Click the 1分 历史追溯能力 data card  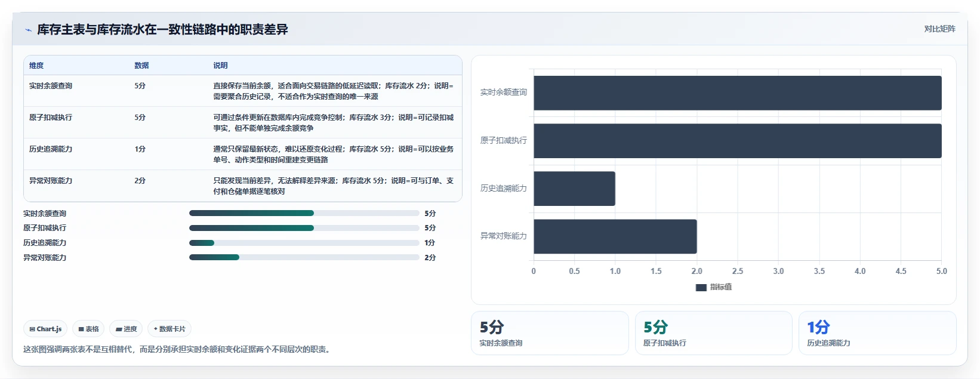(877, 333)
